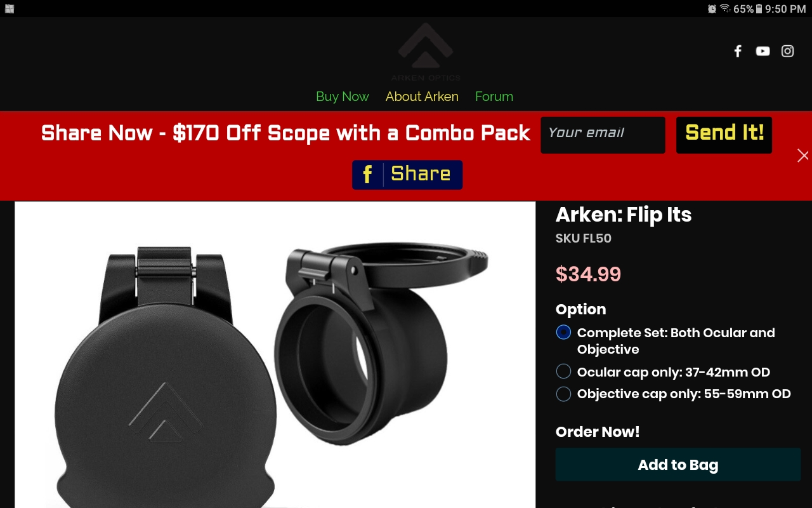Open Arken's Facebook page icon

point(738,51)
